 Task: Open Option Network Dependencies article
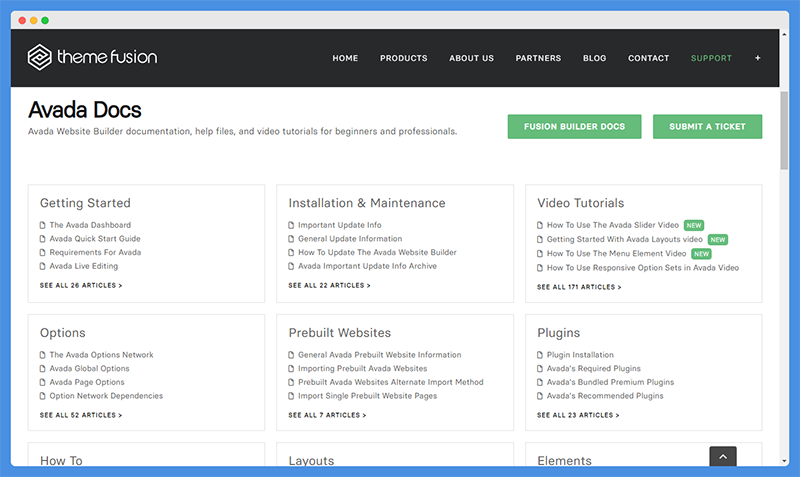106,396
